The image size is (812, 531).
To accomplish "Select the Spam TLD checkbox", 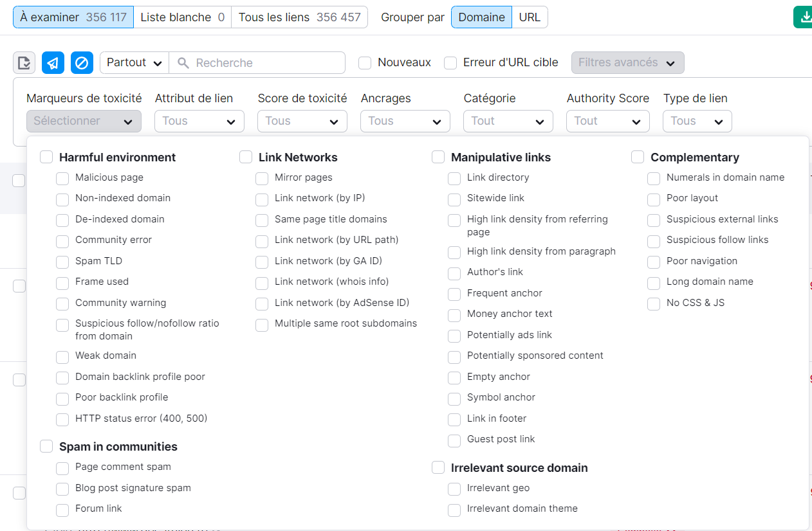I will 62,262.
